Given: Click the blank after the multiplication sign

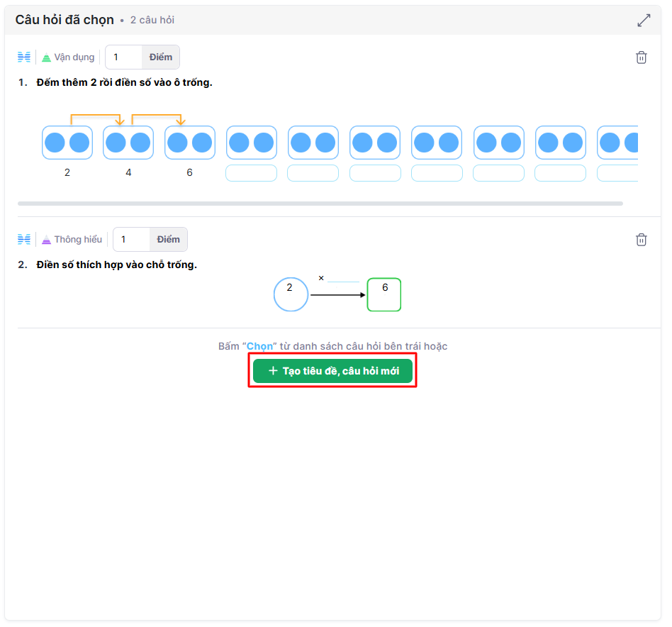Looking at the screenshot, I should tap(343, 278).
